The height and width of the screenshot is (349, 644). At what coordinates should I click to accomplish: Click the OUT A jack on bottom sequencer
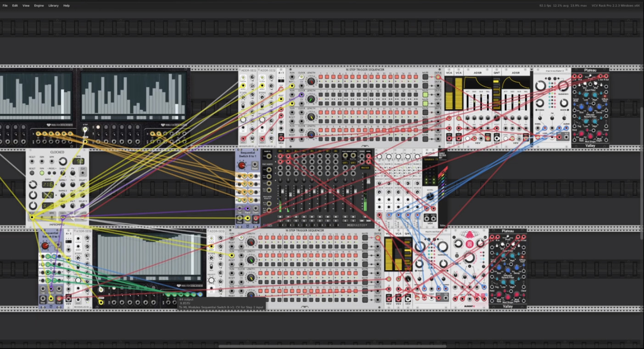click(378, 237)
